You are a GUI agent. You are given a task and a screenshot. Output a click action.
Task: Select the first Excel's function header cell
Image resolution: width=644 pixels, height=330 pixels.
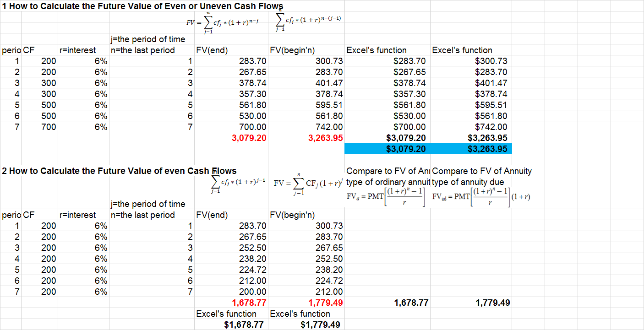click(x=371, y=50)
